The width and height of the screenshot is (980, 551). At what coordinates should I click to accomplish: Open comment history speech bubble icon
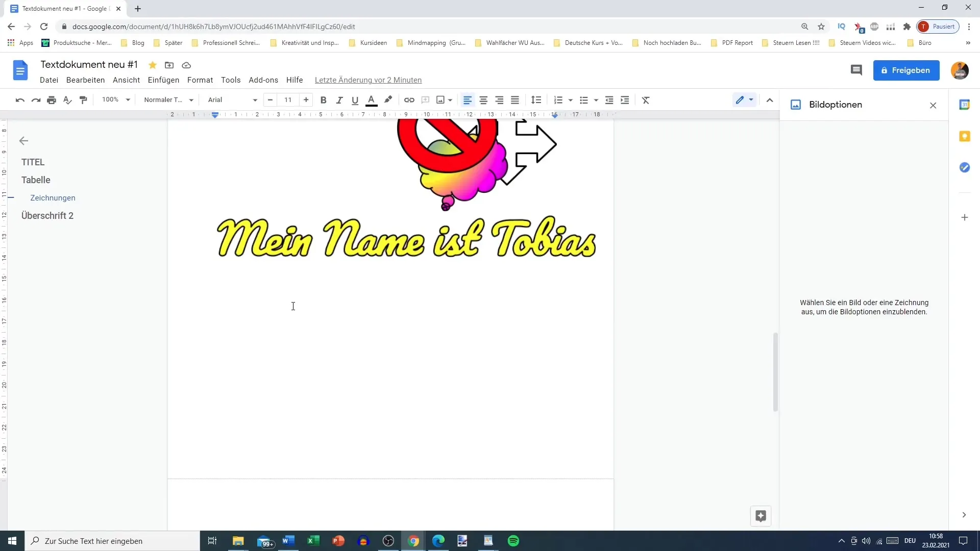[856, 70]
